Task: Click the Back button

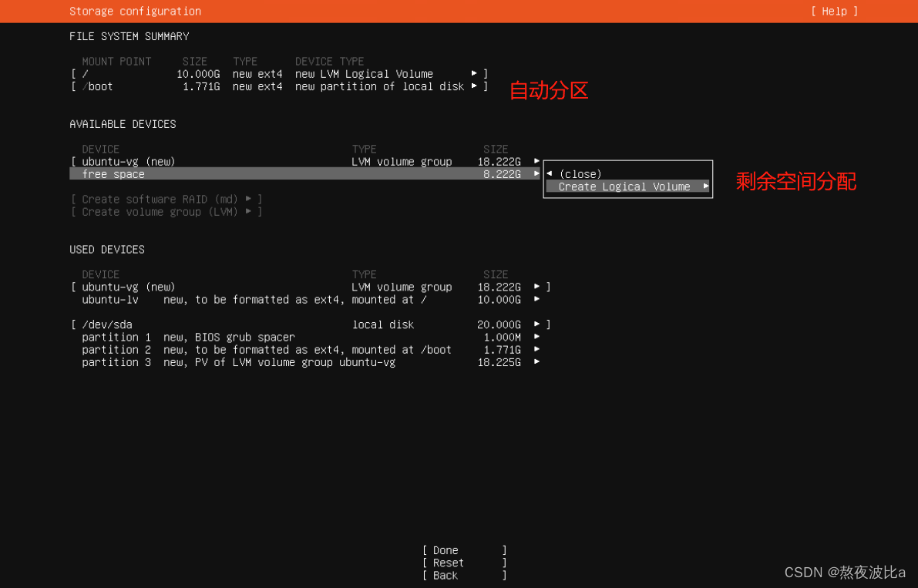Action: pos(464,575)
